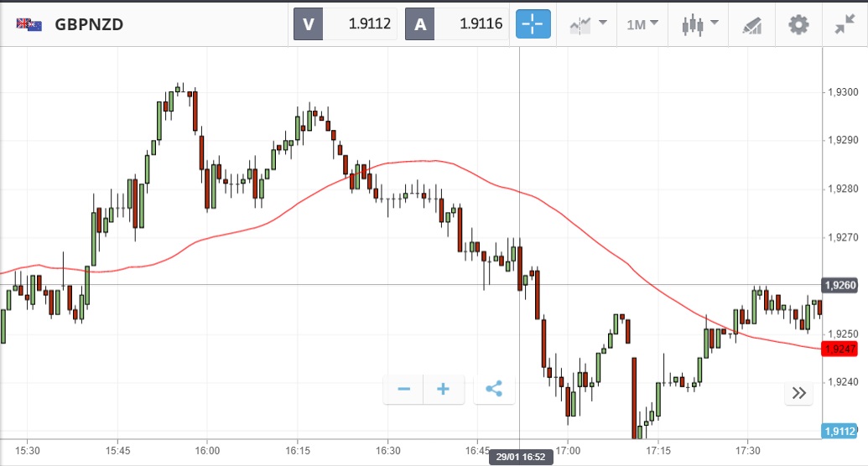Viewport: 868px width, 466px height.
Task: Click the red 1,9247 moving average label
Action: [x=839, y=348]
